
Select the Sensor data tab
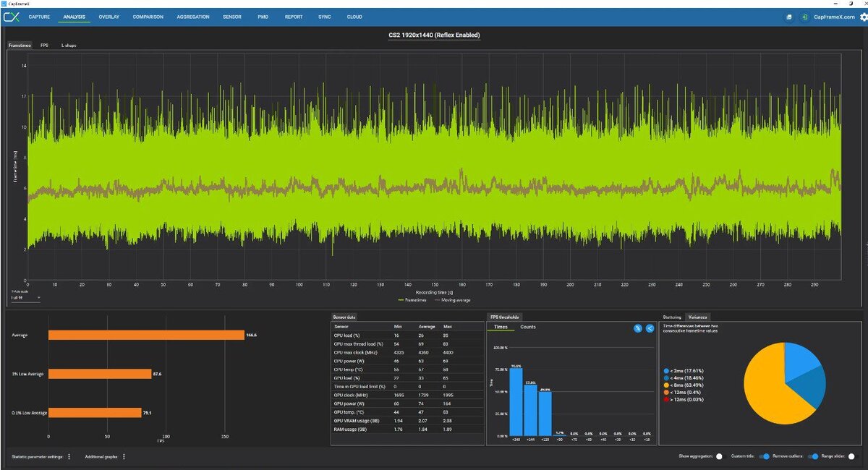(x=344, y=317)
